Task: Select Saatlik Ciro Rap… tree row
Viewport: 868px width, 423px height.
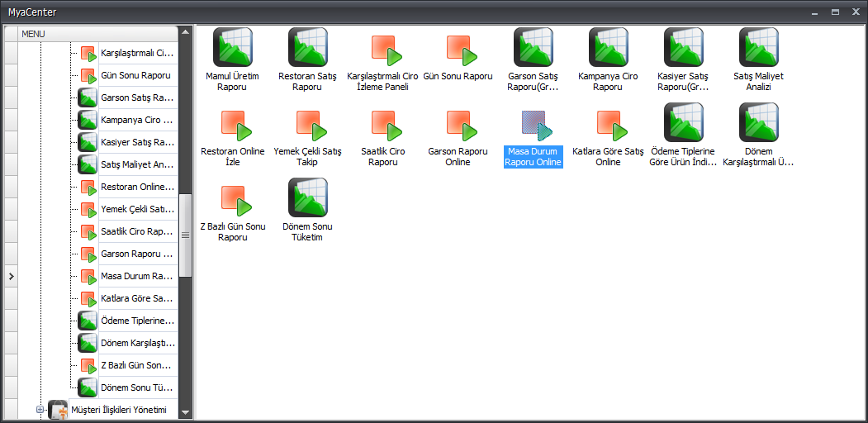Action: [138, 231]
